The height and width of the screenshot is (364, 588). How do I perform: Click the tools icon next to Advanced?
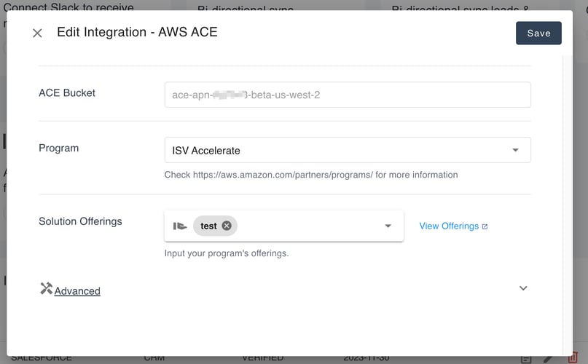pyautogui.click(x=46, y=289)
